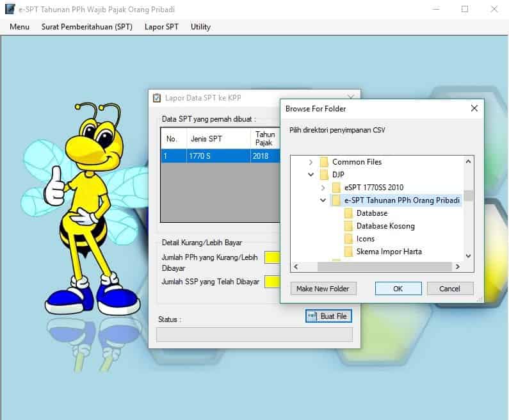The width and height of the screenshot is (509, 420).
Task: Click the file icon on Buat File button
Action: coord(312,316)
